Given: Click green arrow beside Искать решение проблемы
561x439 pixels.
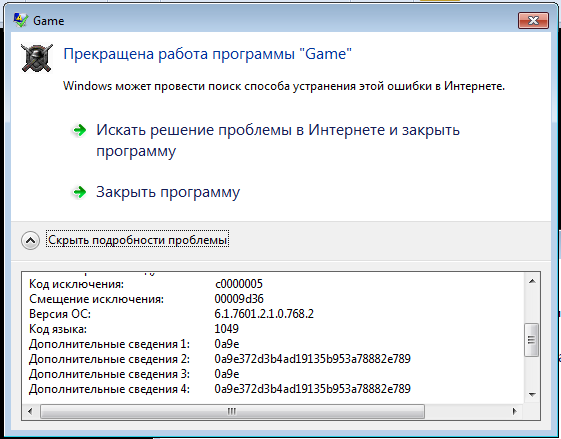Looking at the screenshot, I should point(79,130).
